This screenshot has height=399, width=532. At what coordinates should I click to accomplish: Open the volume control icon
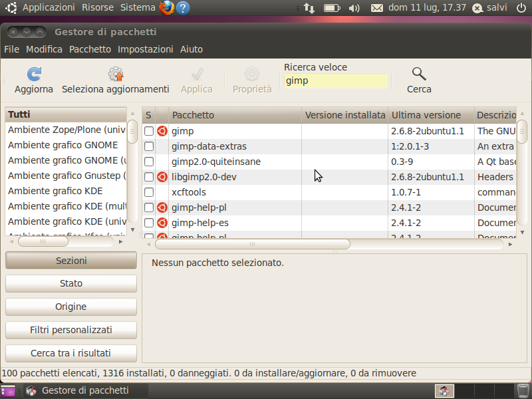(354, 8)
